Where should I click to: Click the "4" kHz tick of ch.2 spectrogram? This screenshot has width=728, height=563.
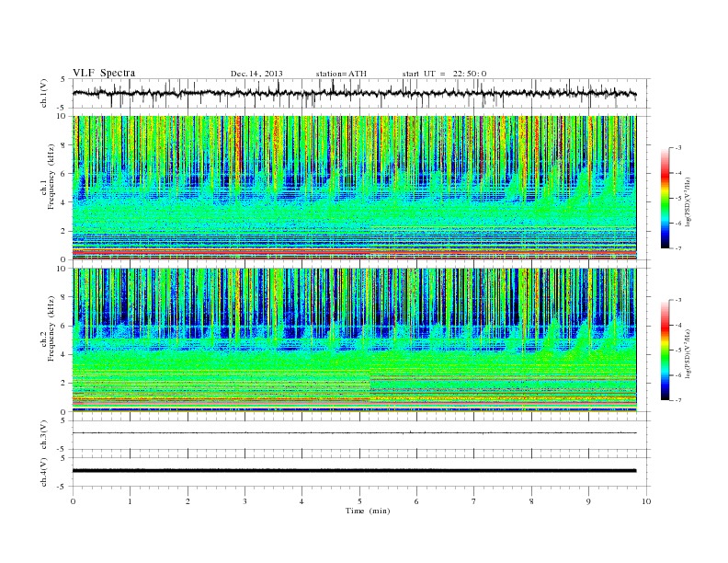point(63,354)
